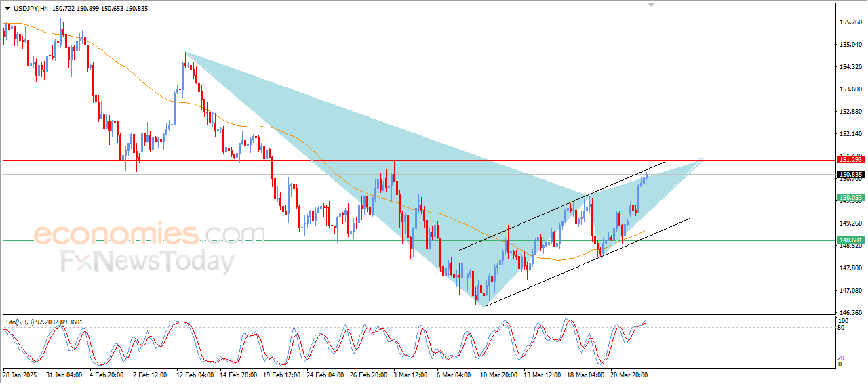Select the green 150.053 price level label
The image size is (868, 384).
850,198
